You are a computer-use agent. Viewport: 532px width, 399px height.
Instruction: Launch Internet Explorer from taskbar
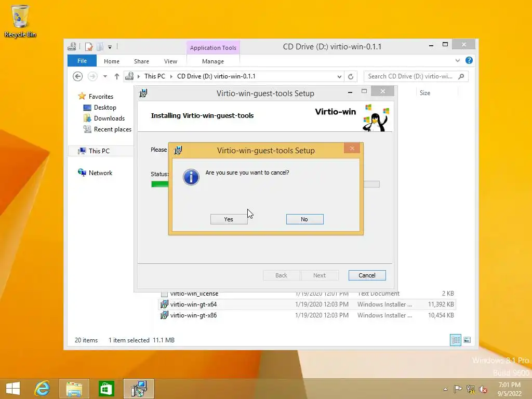(x=43, y=389)
